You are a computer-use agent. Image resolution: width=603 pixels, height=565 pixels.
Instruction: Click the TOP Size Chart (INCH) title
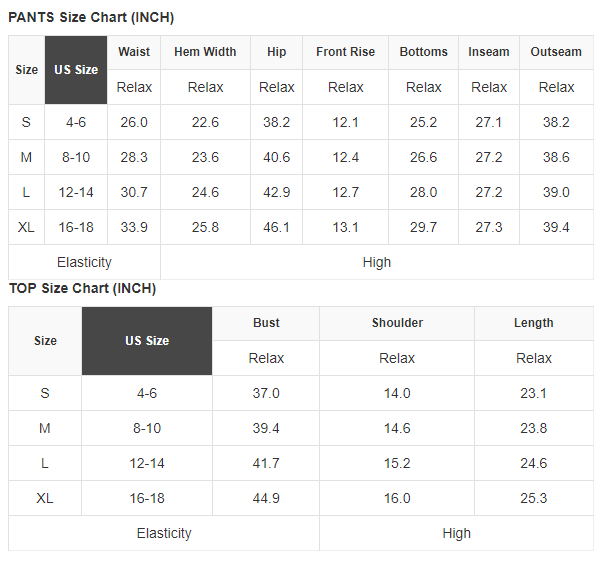(82, 288)
